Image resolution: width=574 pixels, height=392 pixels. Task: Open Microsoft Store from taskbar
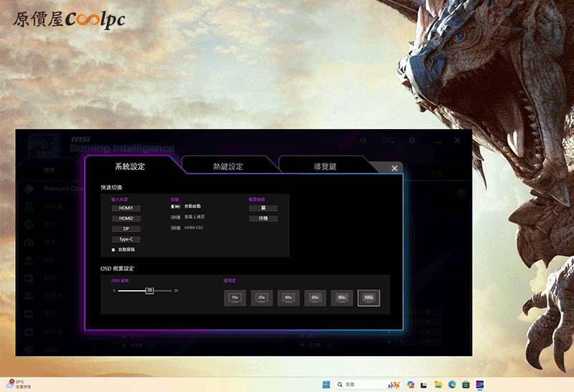(x=466, y=385)
